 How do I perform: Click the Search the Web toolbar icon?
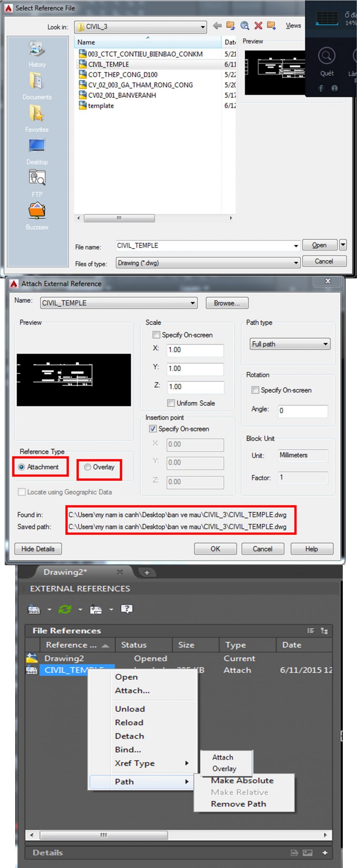pos(244,26)
